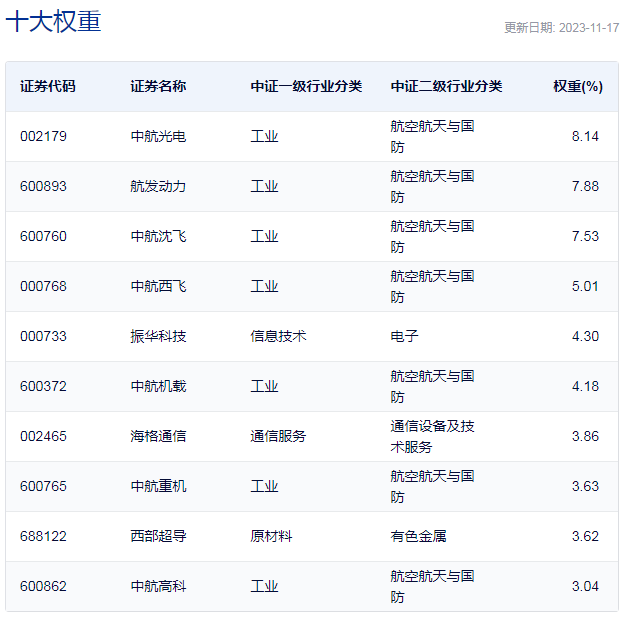This screenshot has width=625, height=622.
Task: Select the name 海格通信
Action: point(158,436)
